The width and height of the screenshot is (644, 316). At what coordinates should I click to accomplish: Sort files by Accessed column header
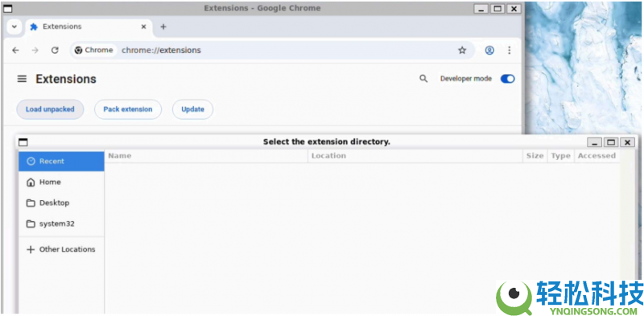coord(597,156)
